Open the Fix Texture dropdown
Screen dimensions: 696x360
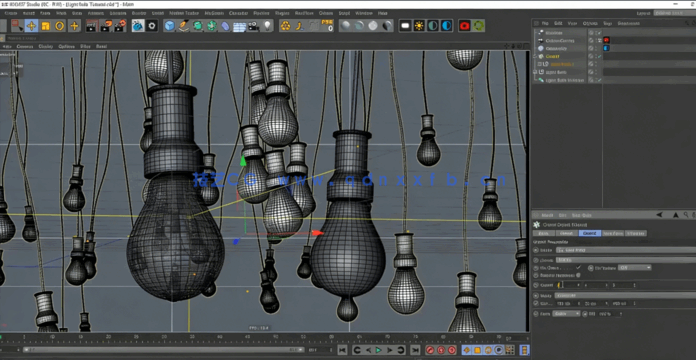(x=634, y=268)
